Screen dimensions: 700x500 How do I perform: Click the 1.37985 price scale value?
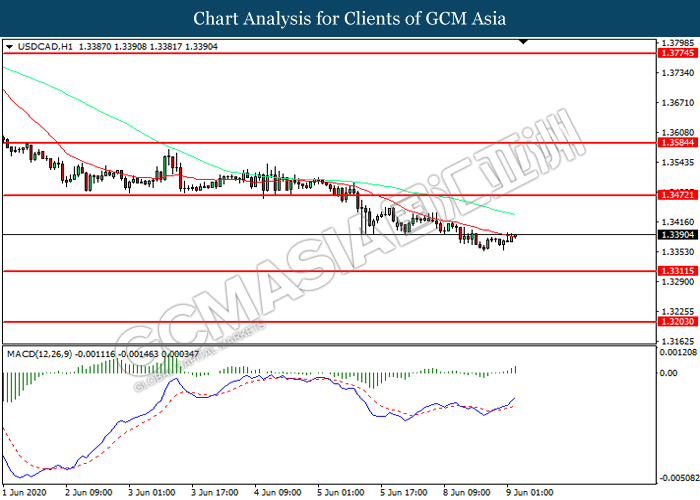click(678, 43)
